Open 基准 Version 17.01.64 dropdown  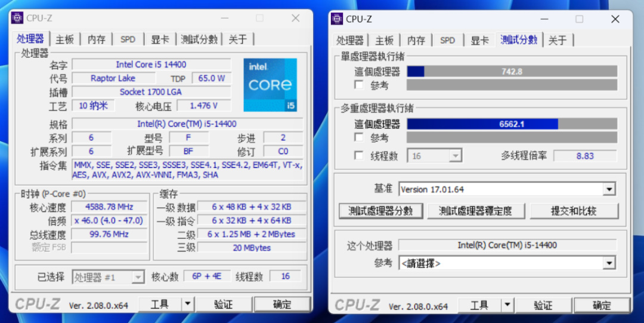click(507, 189)
